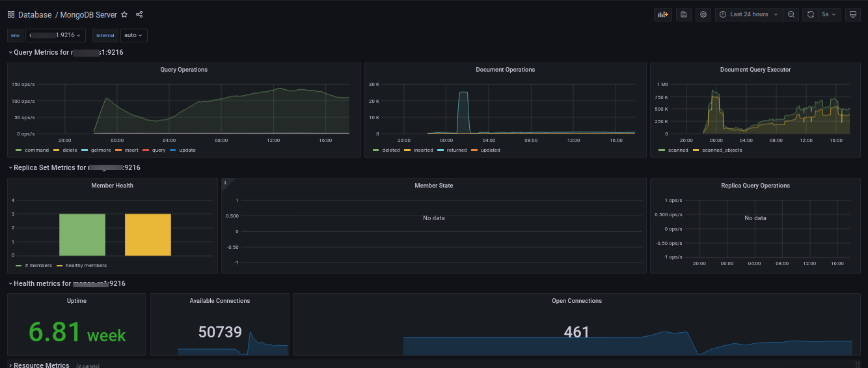Zoom out the time range

coord(791,14)
